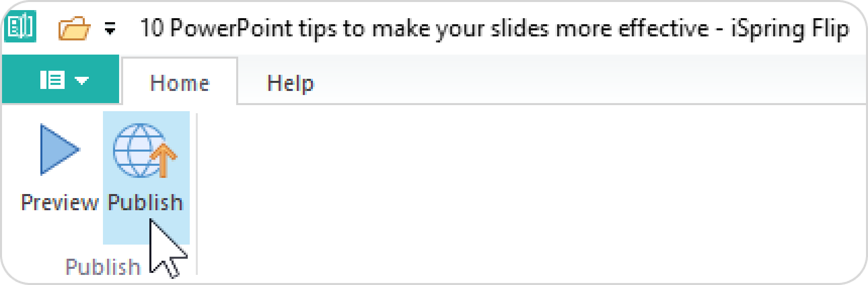868x285 pixels.
Task: Click the orange upload arrow on Publish
Action: [164, 161]
